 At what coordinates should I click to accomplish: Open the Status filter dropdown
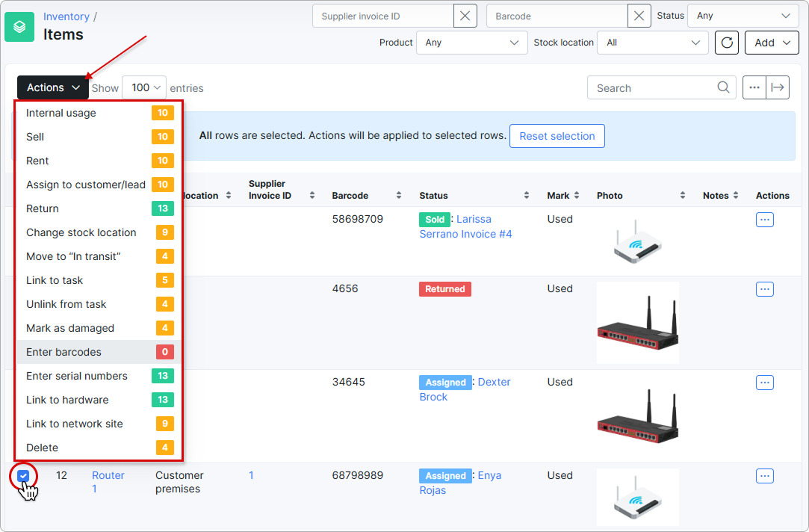tap(743, 16)
